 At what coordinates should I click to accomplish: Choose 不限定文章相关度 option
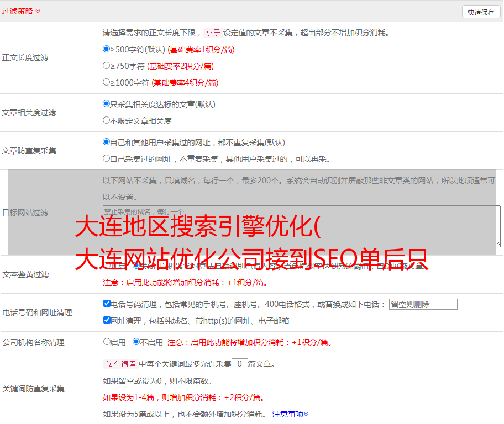click(106, 120)
